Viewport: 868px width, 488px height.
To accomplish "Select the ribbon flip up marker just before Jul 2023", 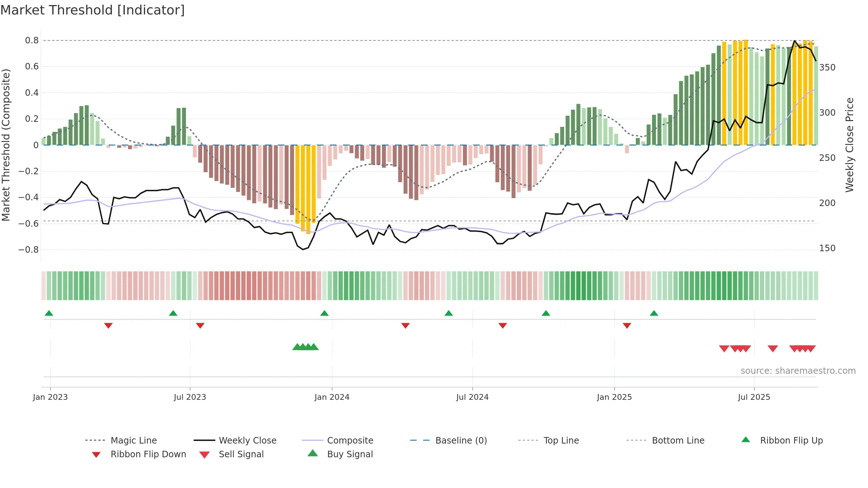I will 173,313.
